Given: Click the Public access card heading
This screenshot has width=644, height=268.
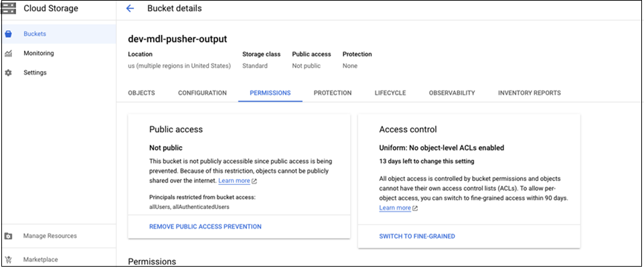Looking at the screenshot, I should 176,129.
